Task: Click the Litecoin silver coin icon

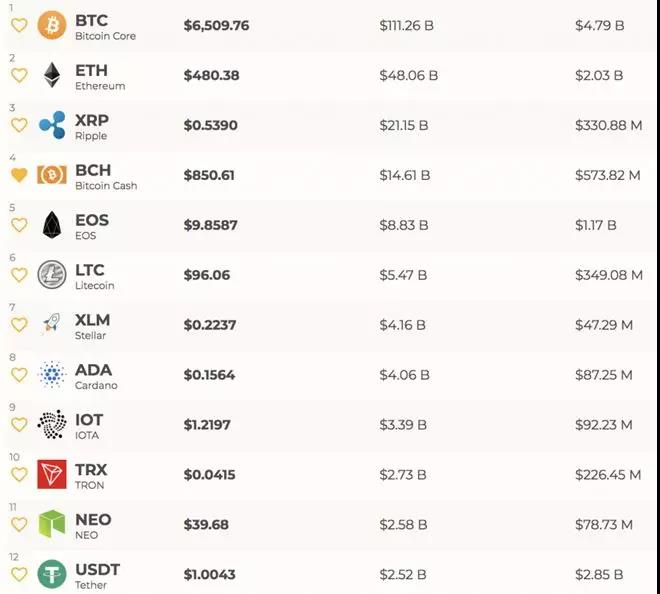Action: point(52,275)
